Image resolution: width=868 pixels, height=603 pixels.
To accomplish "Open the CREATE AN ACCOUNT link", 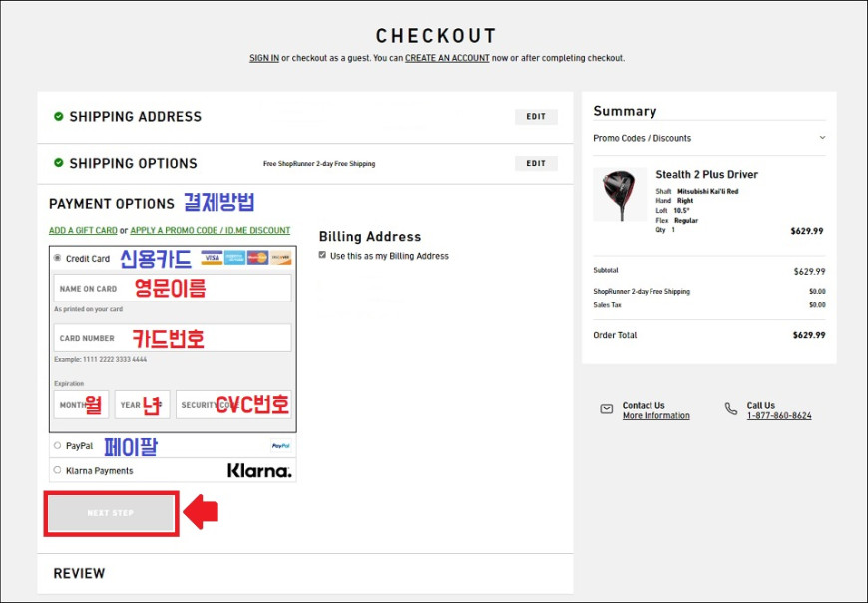I will [x=447, y=58].
